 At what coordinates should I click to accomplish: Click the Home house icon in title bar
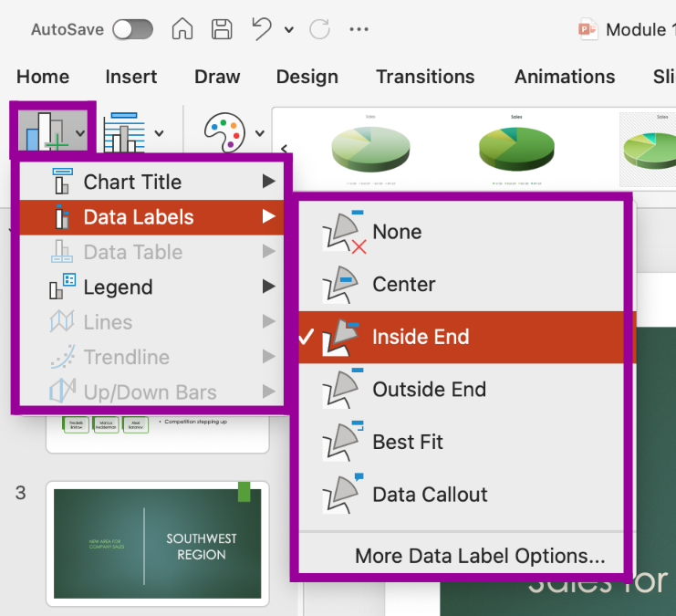182,29
